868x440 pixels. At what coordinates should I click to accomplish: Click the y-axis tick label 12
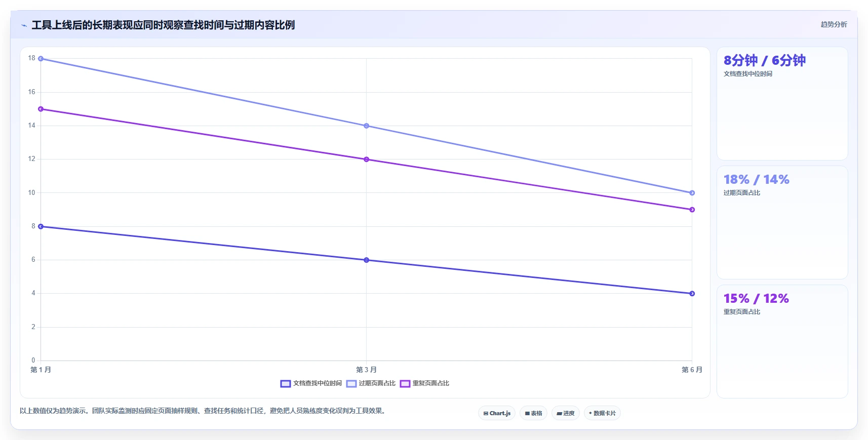[32, 159]
